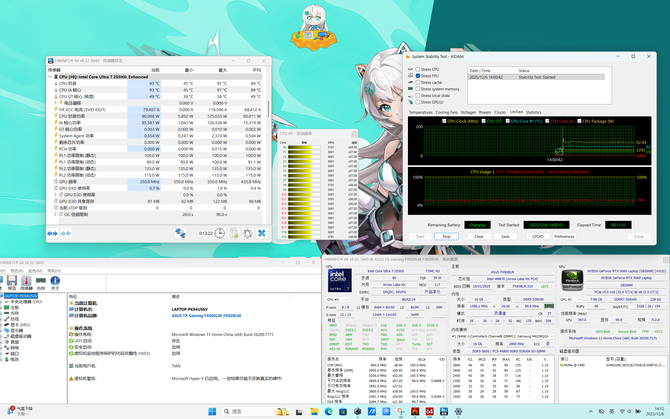The image size is (670, 419).
Task: Open the Windows Start menu
Action: point(211,410)
